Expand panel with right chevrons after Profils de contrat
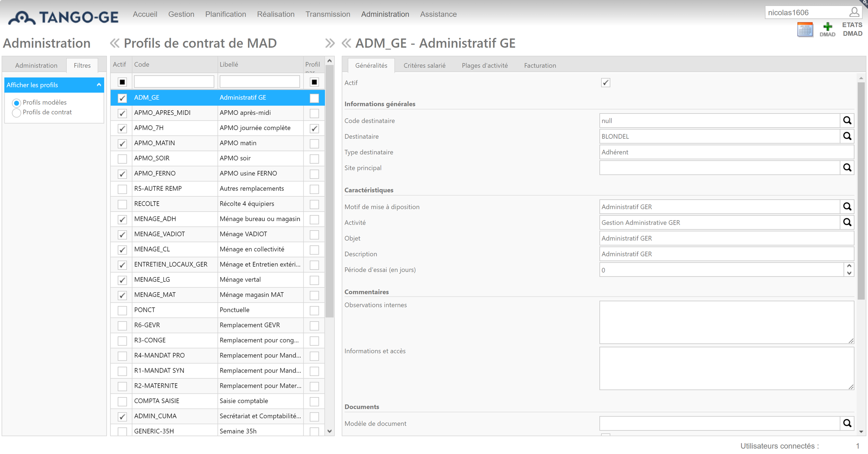Viewport: 868px width, 454px height. coord(330,43)
